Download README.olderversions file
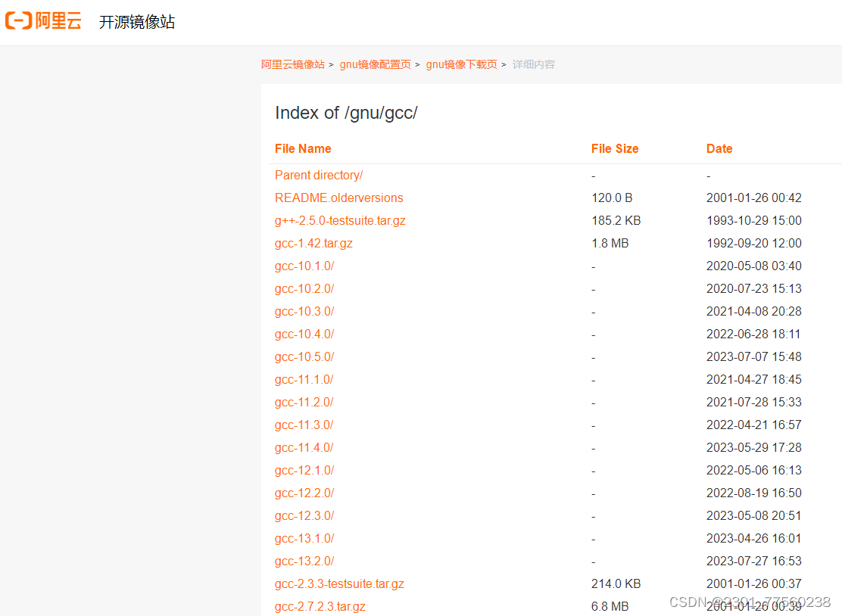Screen dimensions: 842x616 pyautogui.click(x=338, y=198)
